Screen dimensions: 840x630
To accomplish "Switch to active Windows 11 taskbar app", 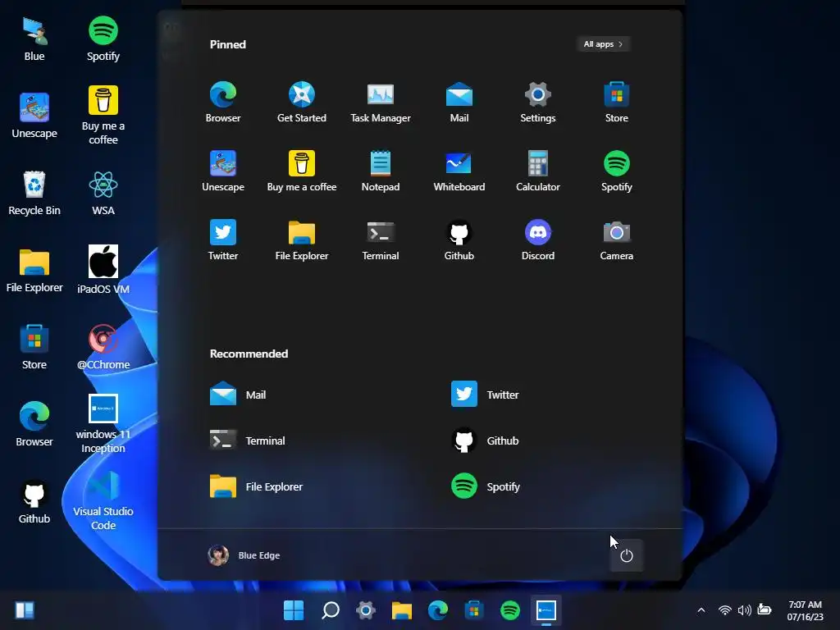I will tap(546, 610).
